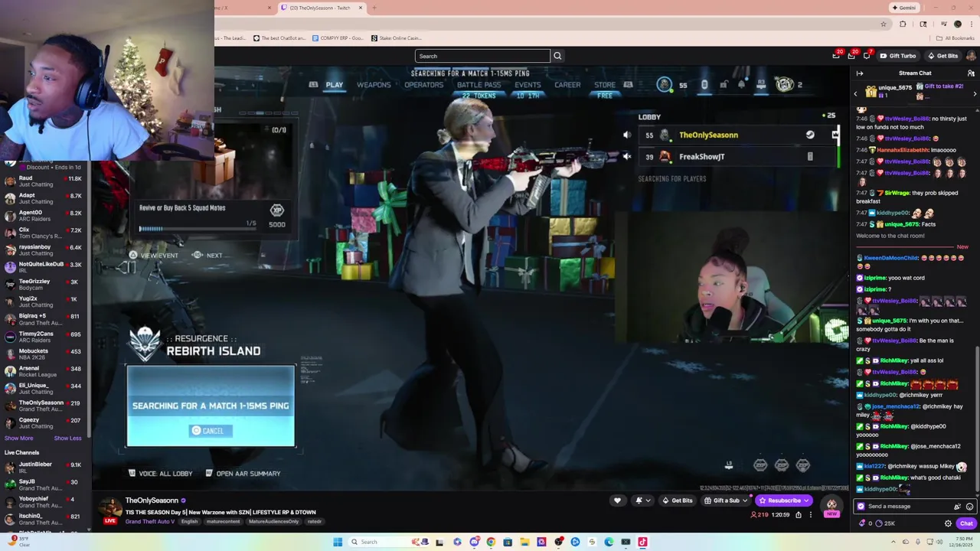
Task: Open the Gemini button in Chrome
Action: 904,8
